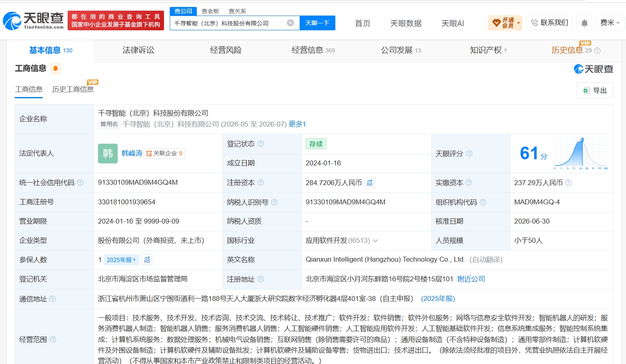Click 人员规模 value 小于50人
Viewport: 626px width, 364px height.
(x=528, y=241)
